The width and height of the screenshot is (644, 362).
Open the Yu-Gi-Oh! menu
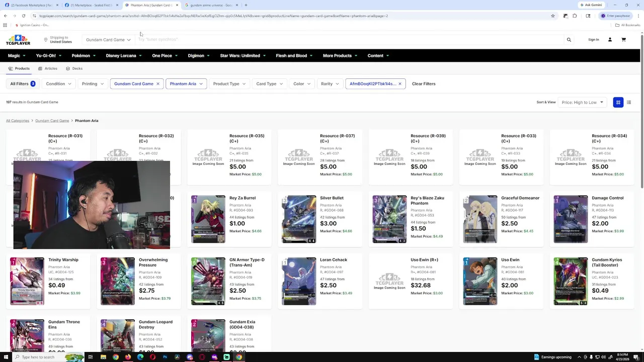(x=49, y=56)
